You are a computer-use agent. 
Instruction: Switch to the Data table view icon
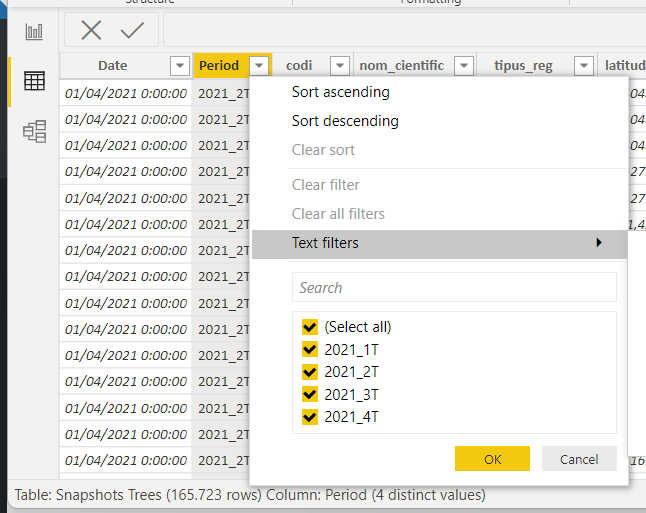35,82
